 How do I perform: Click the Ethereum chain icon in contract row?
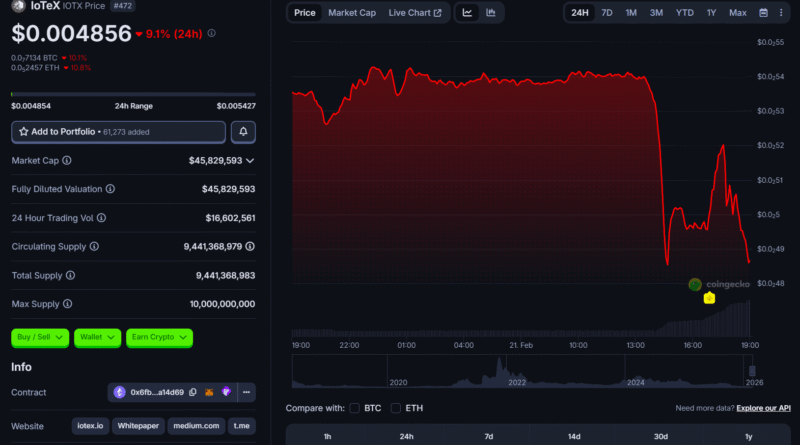coord(119,392)
